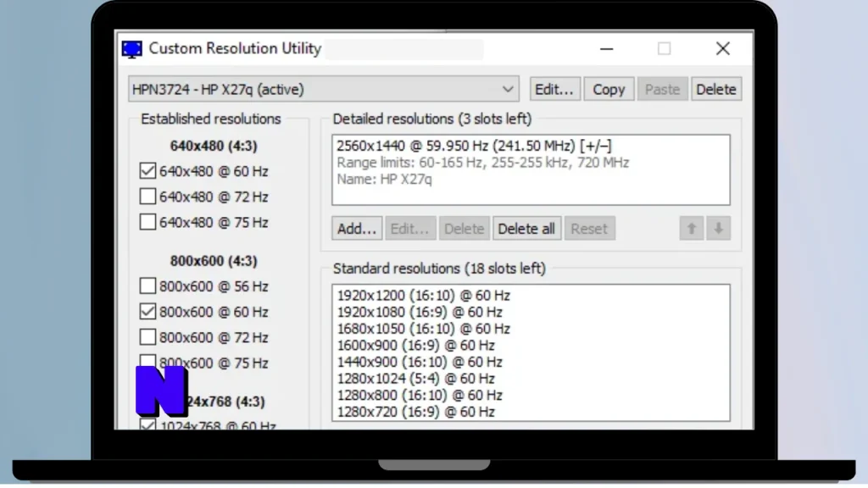Minimize the Custom Resolution Utility window
The image size is (868, 488).
[607, 49]
